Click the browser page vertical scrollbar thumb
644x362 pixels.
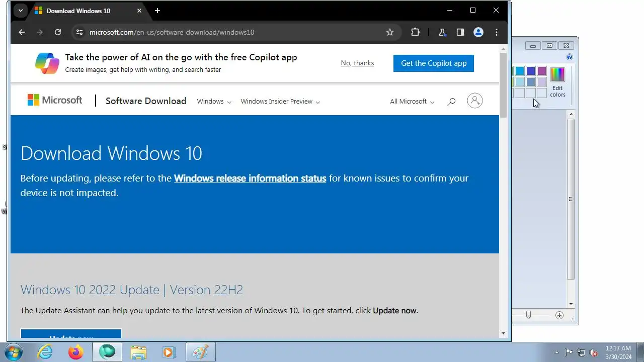point(503,84)
